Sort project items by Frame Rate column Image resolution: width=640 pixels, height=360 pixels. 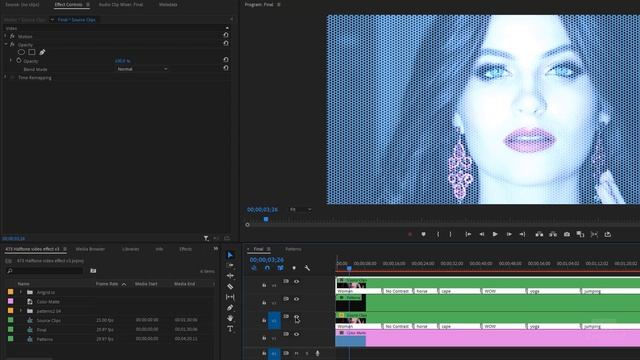pos(107,284)
